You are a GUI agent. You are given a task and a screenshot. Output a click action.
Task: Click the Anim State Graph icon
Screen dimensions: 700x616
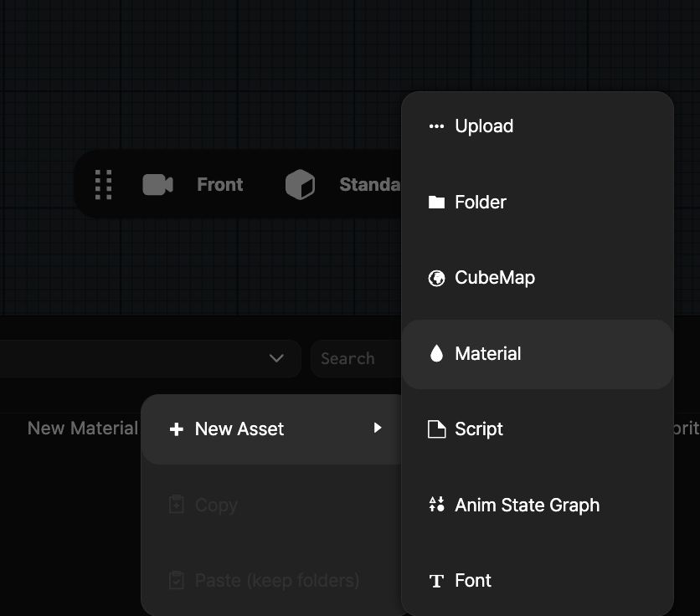click(436, 505)
